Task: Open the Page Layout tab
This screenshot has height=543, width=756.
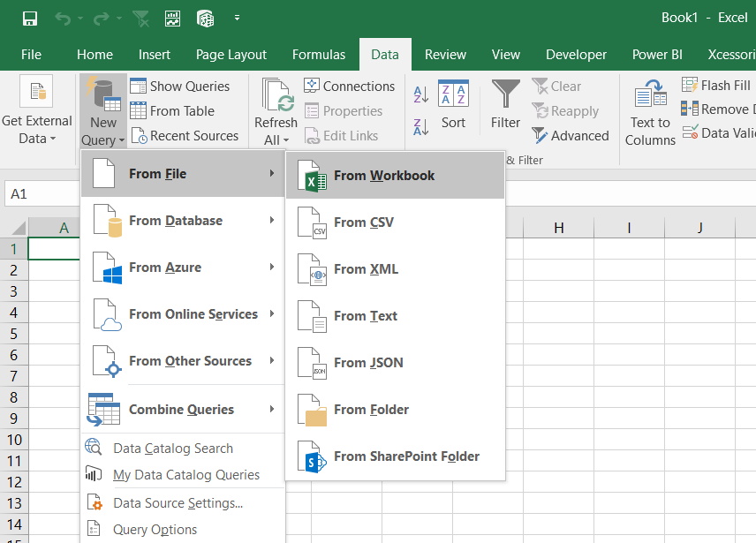Action: pyautogui.click(x=231, y=55)
